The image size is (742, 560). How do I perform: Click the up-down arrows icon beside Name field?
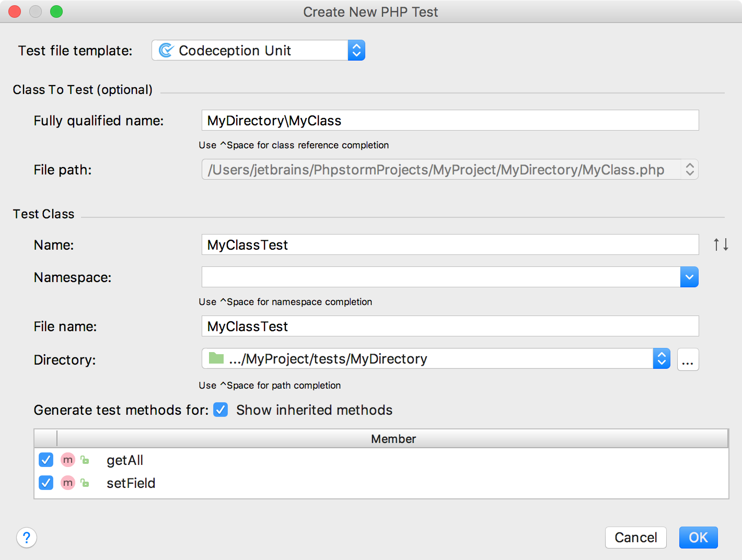coord(721,244)
